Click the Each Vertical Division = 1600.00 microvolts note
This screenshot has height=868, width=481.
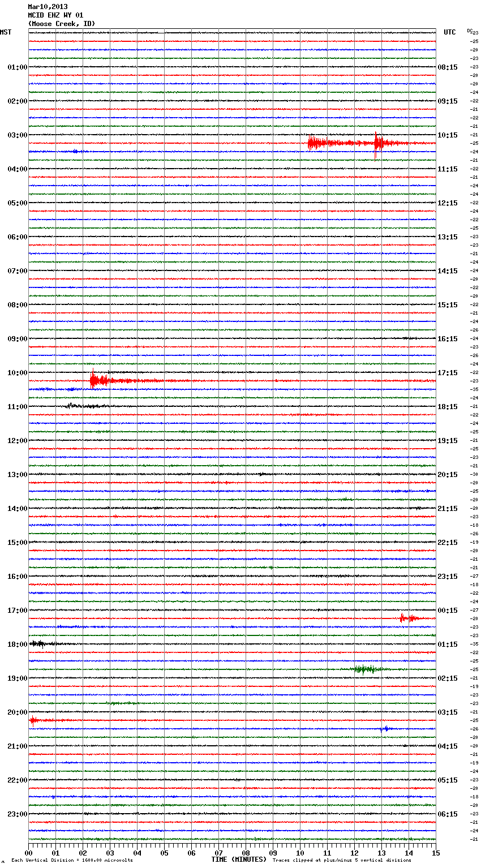[72, 860]
